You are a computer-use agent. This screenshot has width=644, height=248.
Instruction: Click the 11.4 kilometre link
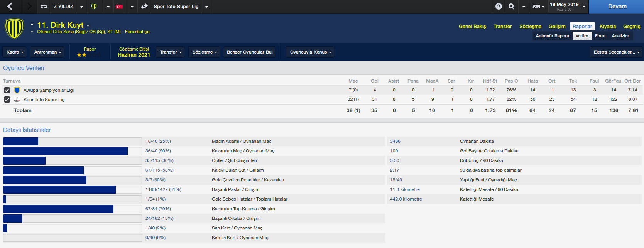pos(405,189)
